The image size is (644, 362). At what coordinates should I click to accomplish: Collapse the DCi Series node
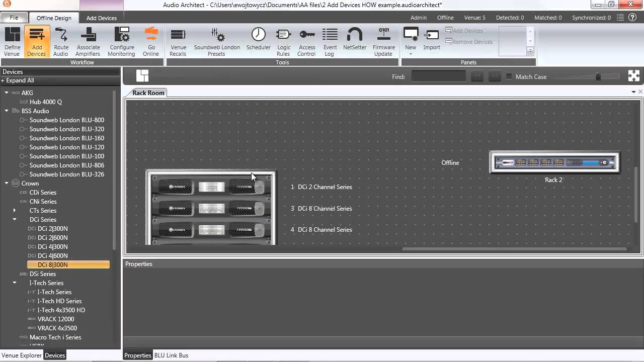(15, 220)
